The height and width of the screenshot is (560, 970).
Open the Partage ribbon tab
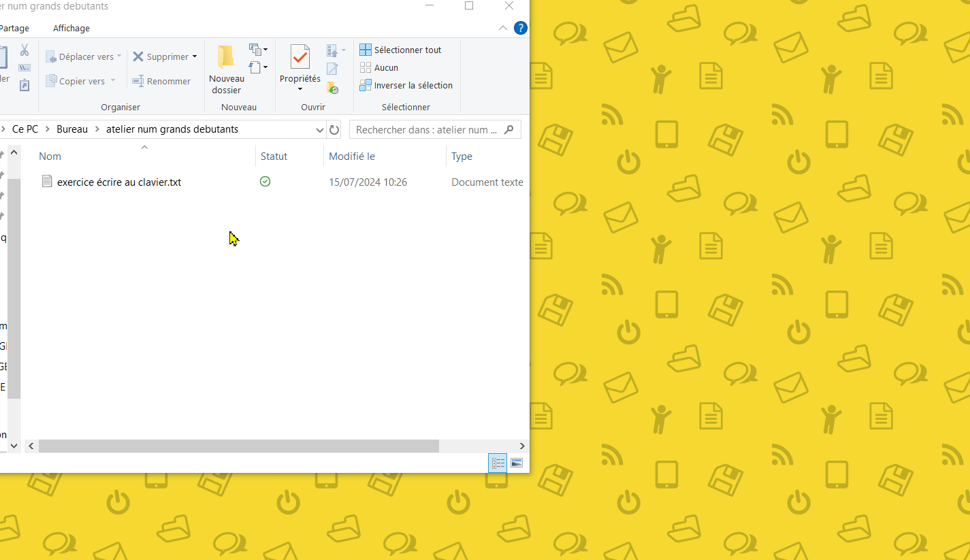(x=14, y=28)
